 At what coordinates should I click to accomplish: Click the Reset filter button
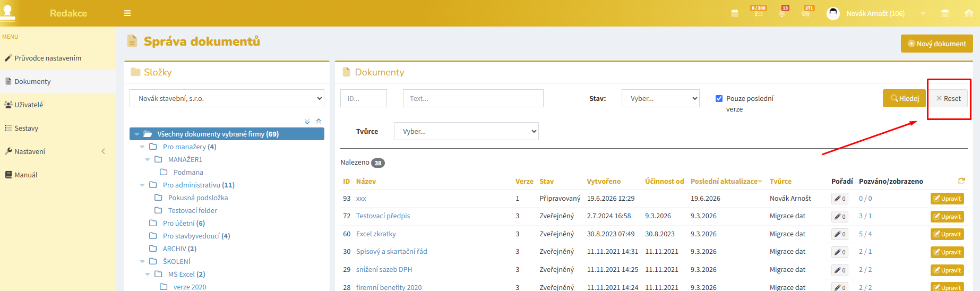948,98
